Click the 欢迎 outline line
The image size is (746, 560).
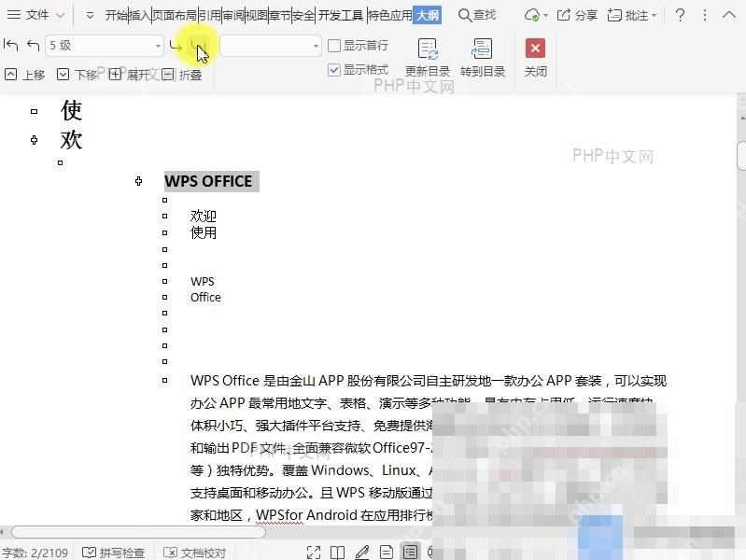tap(204, 216)
